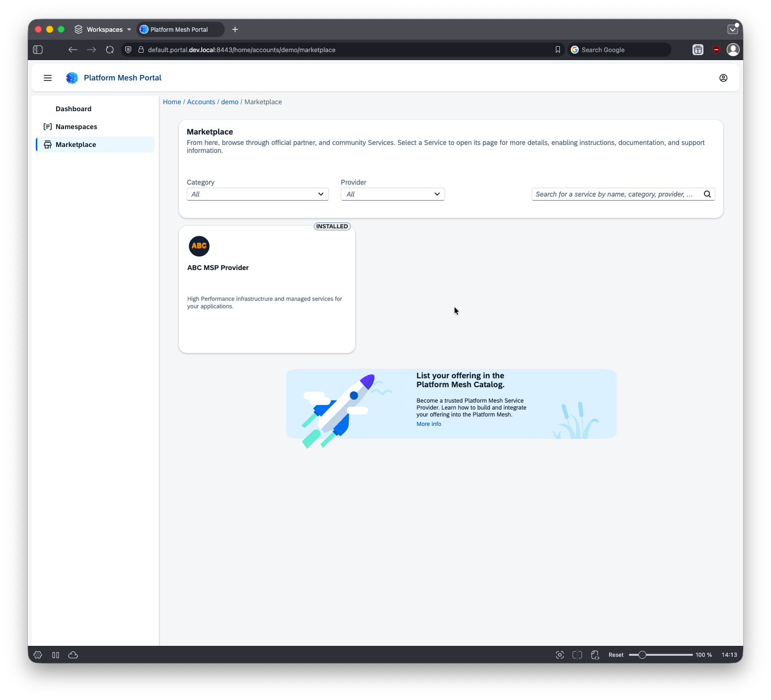
Task: Toggle the browser sidebar panel button
Action: pyautogui.click(x=37, y=50)
